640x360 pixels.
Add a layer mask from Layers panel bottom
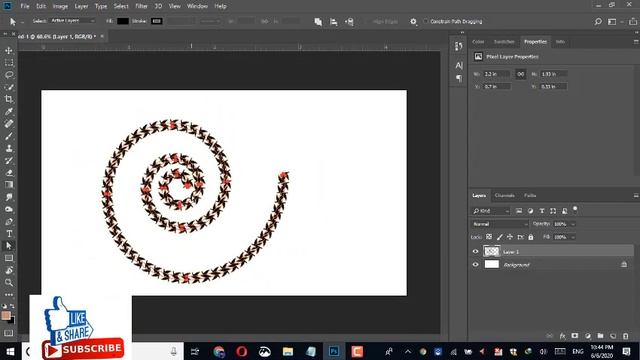coord(575,336)
